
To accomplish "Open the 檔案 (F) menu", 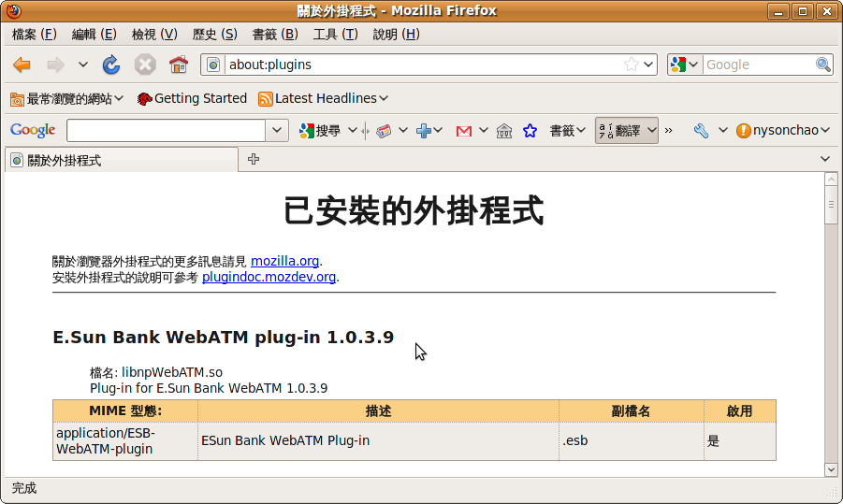I will [34, 35].
